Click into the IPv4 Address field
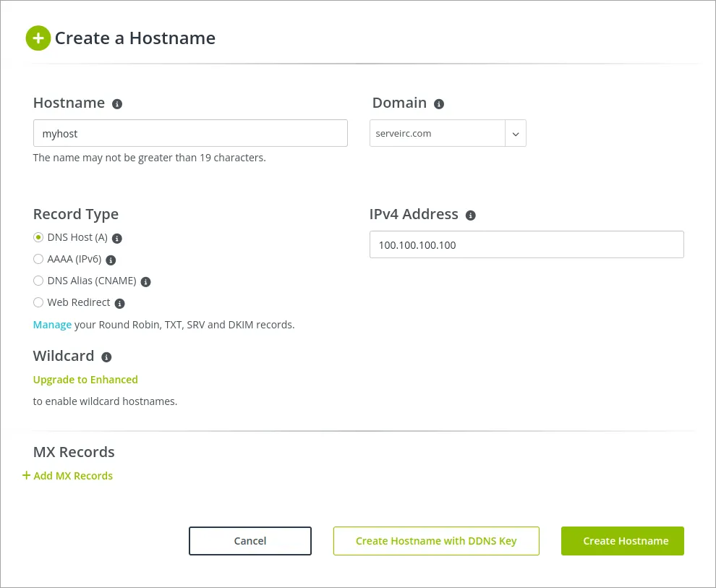 (527, 244)
